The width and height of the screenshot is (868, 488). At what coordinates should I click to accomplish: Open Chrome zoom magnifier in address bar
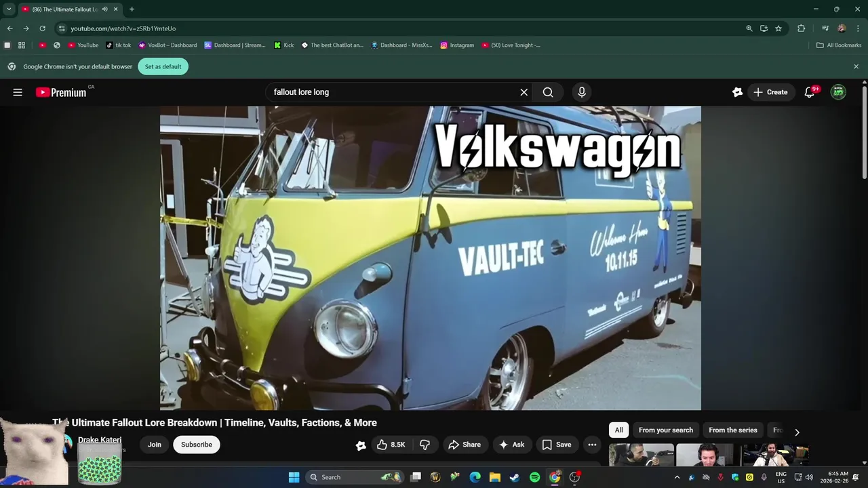click(749, 28)
